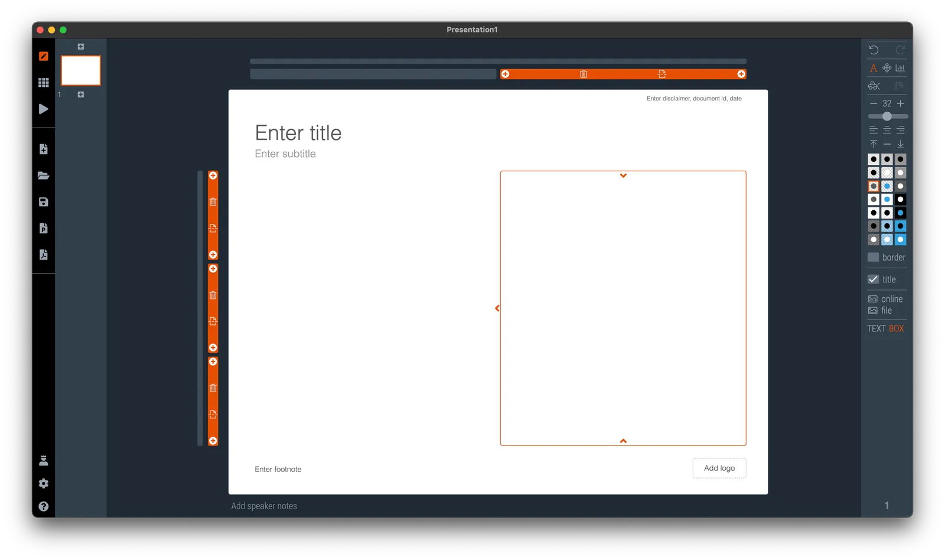This screenshot has width=945, height=560.
Task: Insert an image from file
Action: [880, 310]
